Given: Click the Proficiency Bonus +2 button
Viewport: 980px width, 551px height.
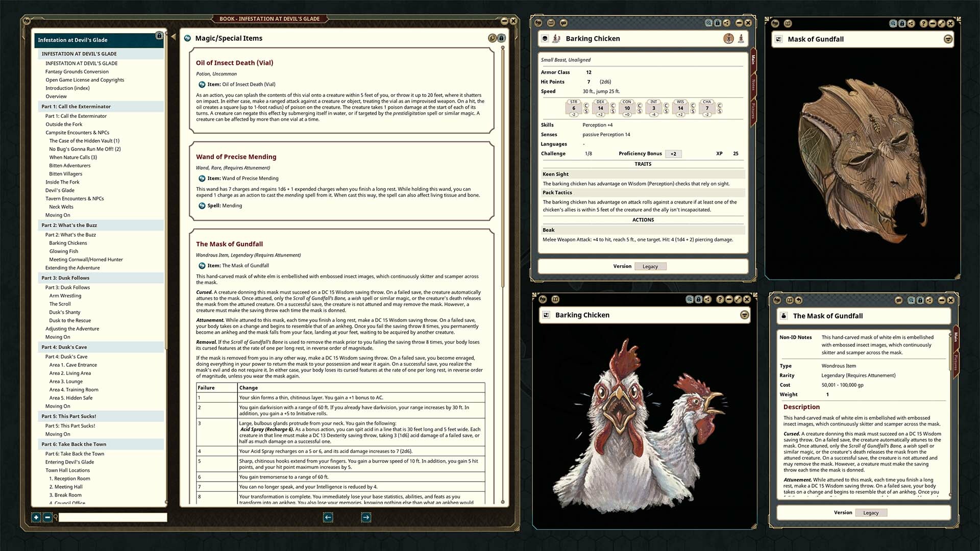Looking at the screenshot, I should (673, 154).
